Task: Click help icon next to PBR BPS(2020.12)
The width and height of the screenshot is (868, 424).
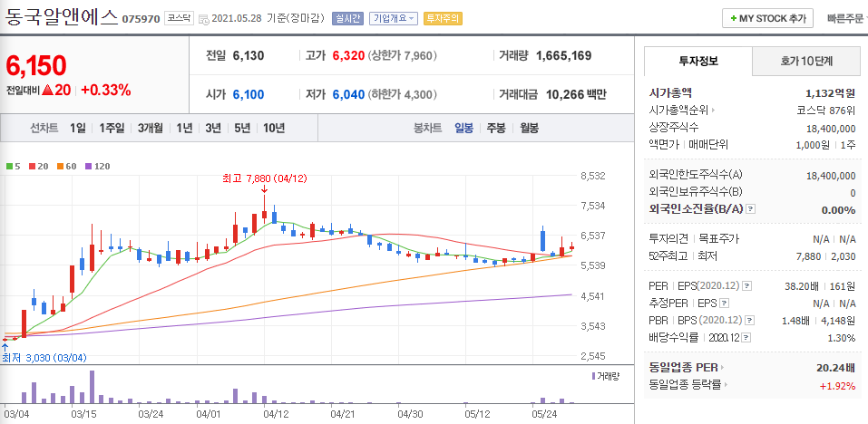Action: [x=750, y=320]
